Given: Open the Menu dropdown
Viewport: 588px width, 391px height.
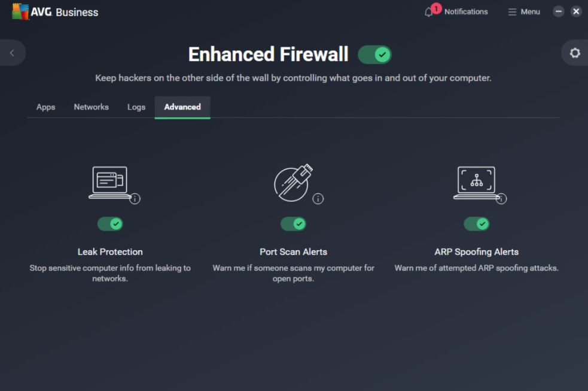Looking at the screenshot, I should click(x=523, y=11).
